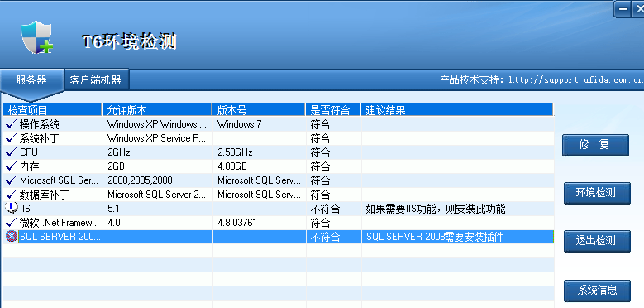Click the 4.8.03761 version cell

coord(237,223)
